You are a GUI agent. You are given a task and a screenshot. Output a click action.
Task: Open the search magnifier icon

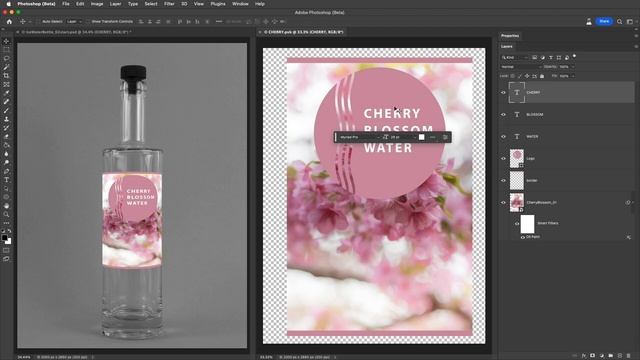tap(620, 22)
